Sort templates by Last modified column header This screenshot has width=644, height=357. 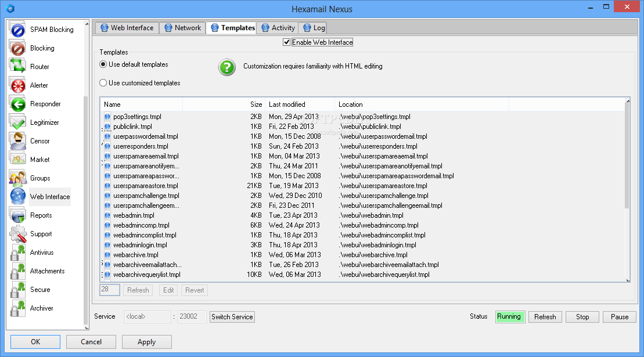point(300,104)
